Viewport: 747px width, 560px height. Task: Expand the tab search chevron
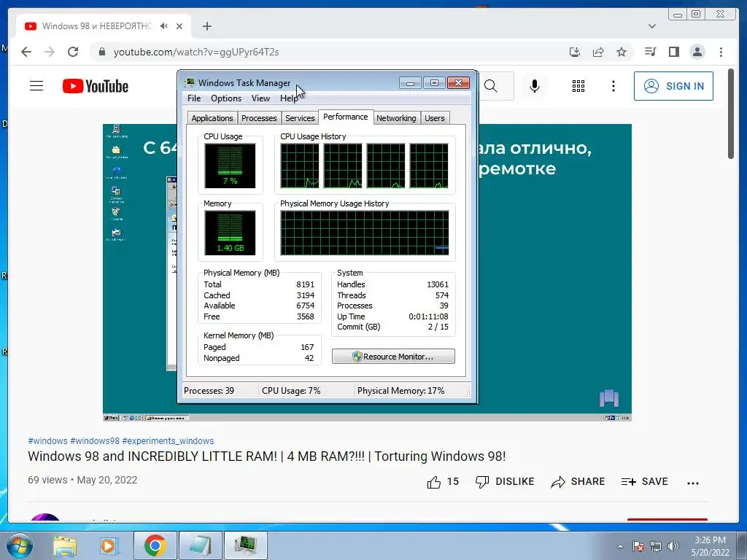coord(652,26)
